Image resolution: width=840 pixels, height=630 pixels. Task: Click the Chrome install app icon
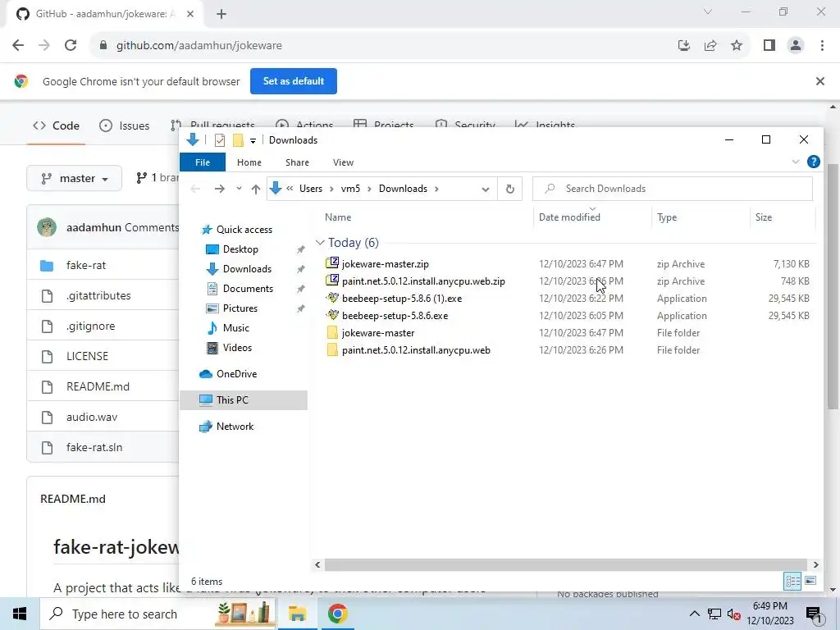pos(683,46)
